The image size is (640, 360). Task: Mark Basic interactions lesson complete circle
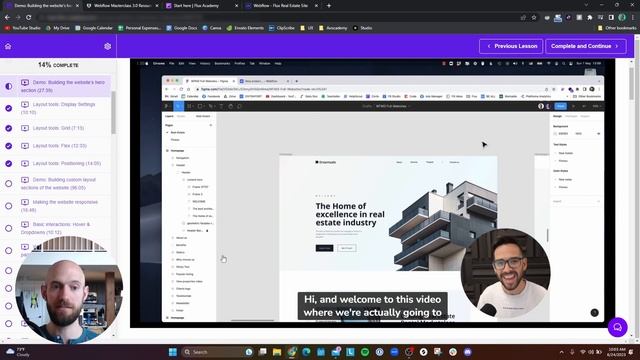click(9, 228)
